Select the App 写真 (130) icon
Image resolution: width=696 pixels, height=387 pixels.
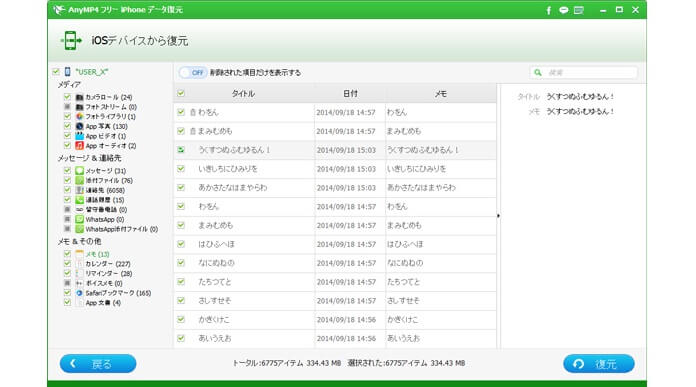pos(79,126)
